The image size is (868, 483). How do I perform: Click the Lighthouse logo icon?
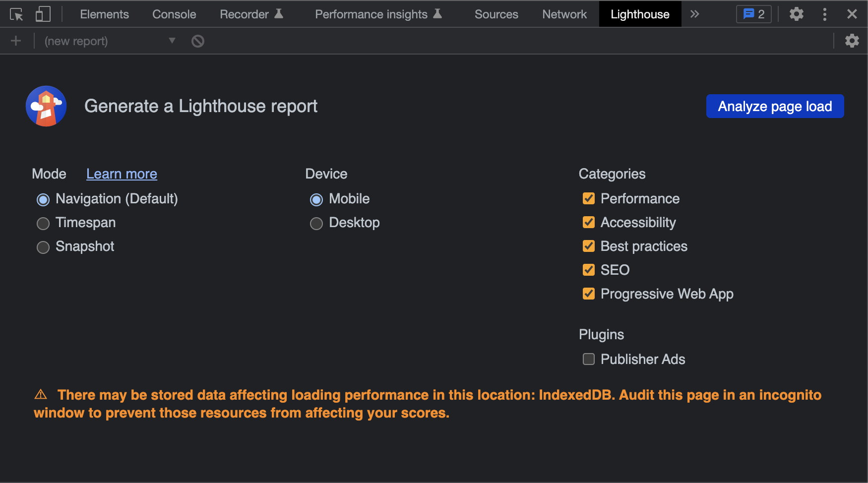click(46, 106)
